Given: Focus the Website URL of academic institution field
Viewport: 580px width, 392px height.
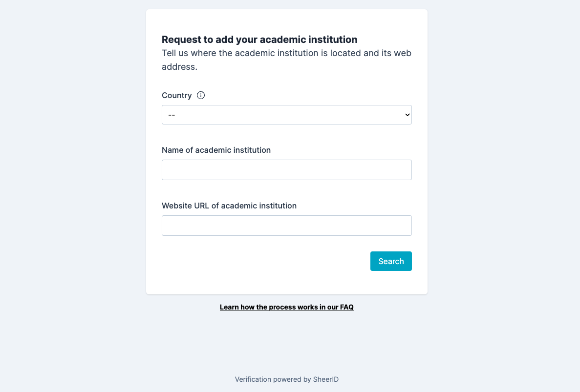Looking at the screenshot, I should click(287, 226).
